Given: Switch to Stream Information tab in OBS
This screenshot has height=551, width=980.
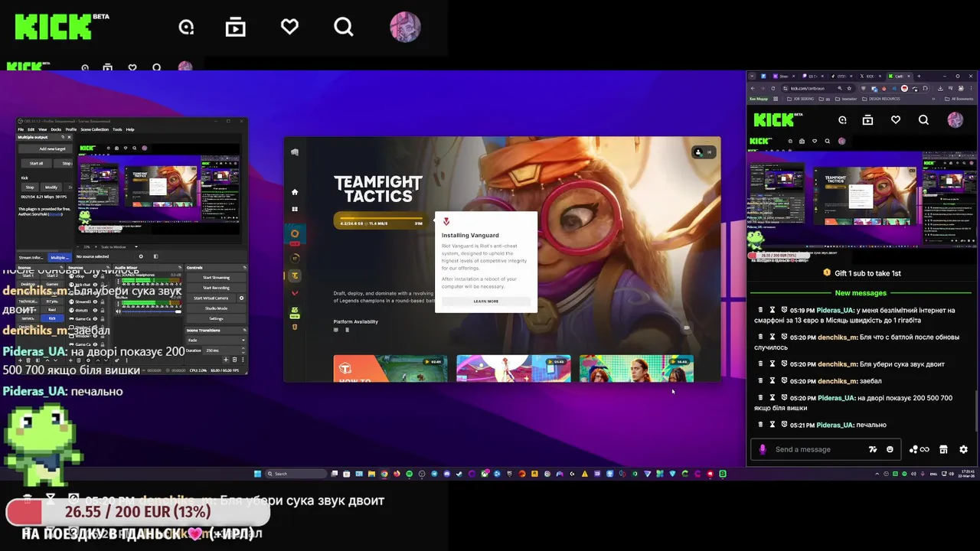Looking at the screenshot, I should (x=31, y=258).
